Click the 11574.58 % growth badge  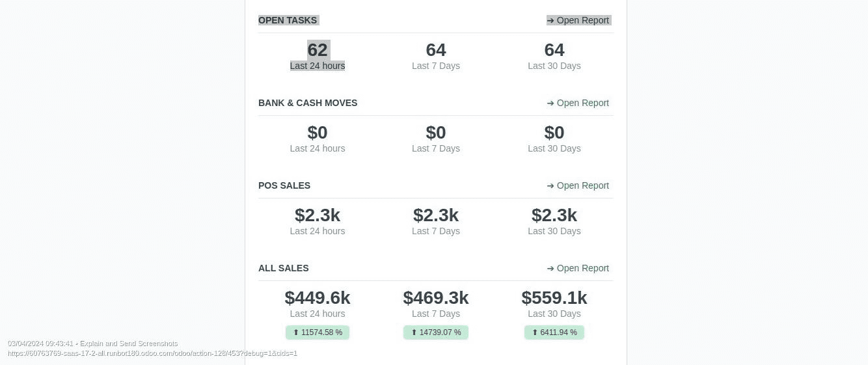[x=318, y=332]
